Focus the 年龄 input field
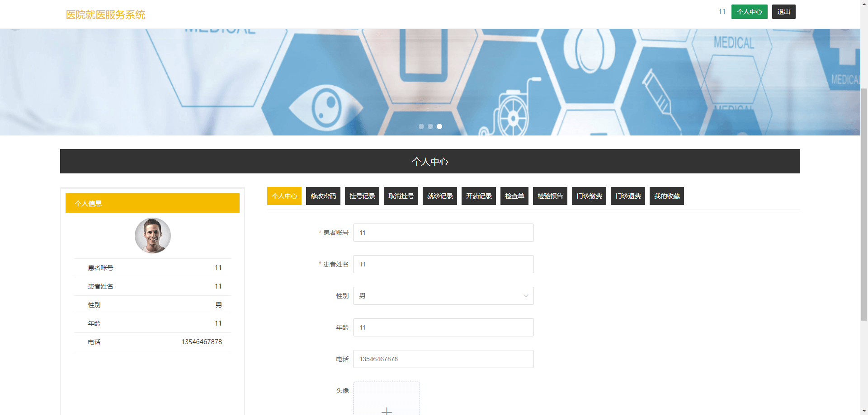The width and height of the screenshot is (868, 415). [443, 327]
